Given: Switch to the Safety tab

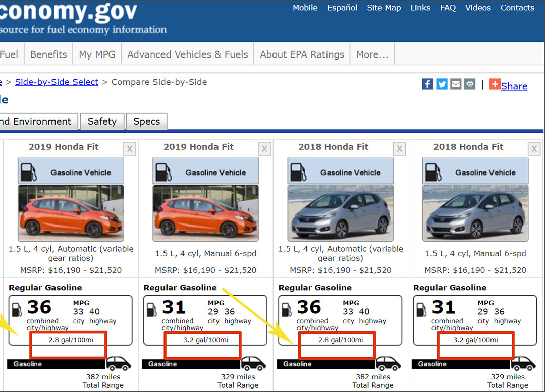Looking at the screenshot, I should tap(102, 122).
